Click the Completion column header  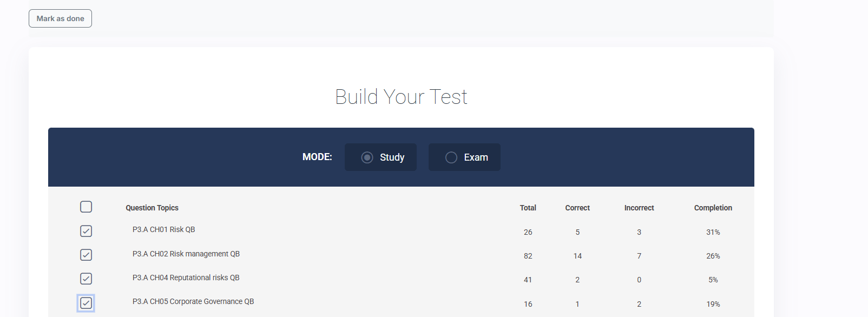[713, 208]
